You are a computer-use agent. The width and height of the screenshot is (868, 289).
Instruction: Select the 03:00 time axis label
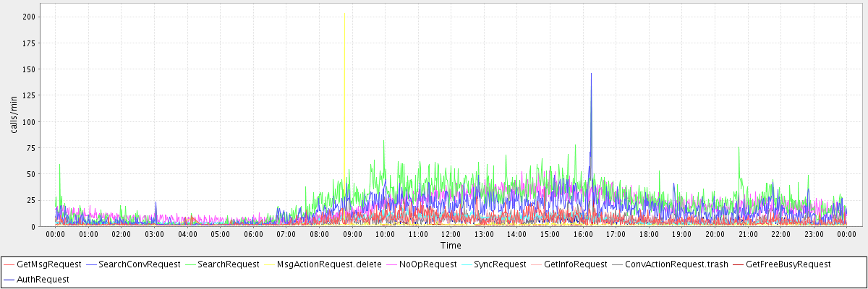click(x=154, y=234)
